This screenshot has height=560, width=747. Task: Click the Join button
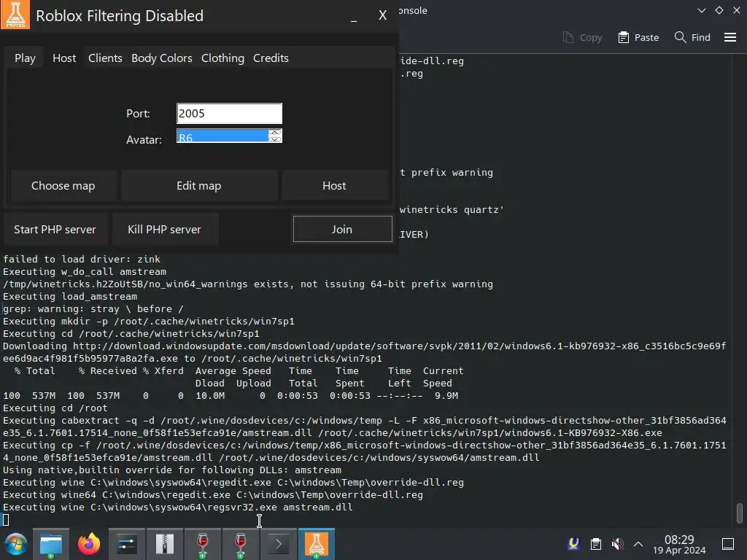pos(343,229)
